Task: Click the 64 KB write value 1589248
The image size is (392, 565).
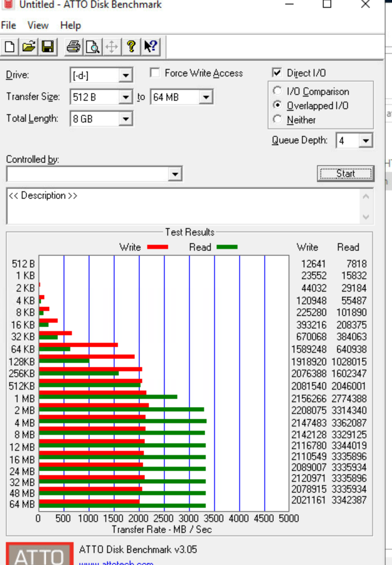Action: point(309,349)
